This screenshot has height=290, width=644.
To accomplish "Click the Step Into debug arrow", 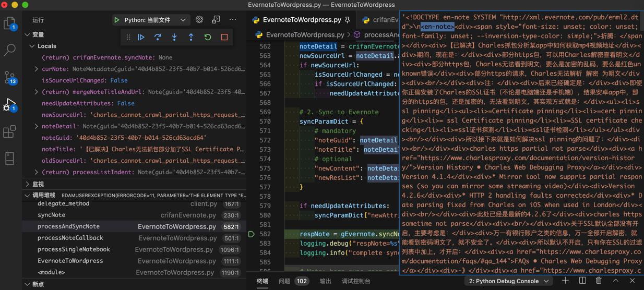I will click(x=174, y=38).
